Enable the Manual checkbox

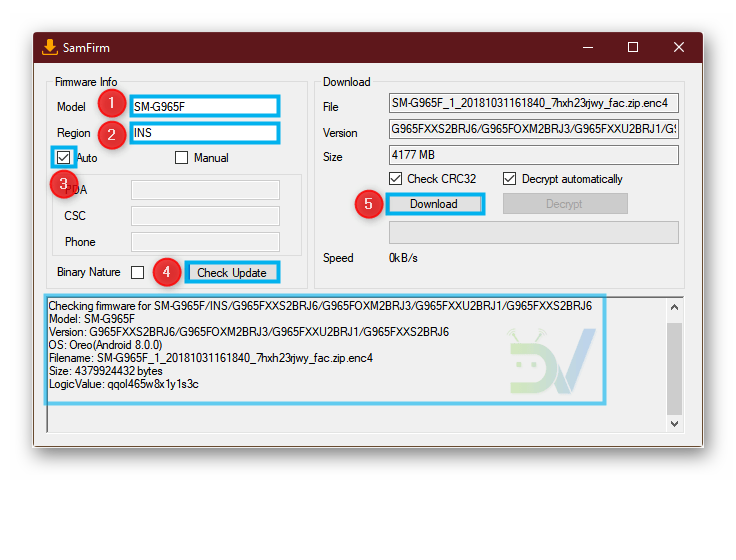[x=181, y=158]
